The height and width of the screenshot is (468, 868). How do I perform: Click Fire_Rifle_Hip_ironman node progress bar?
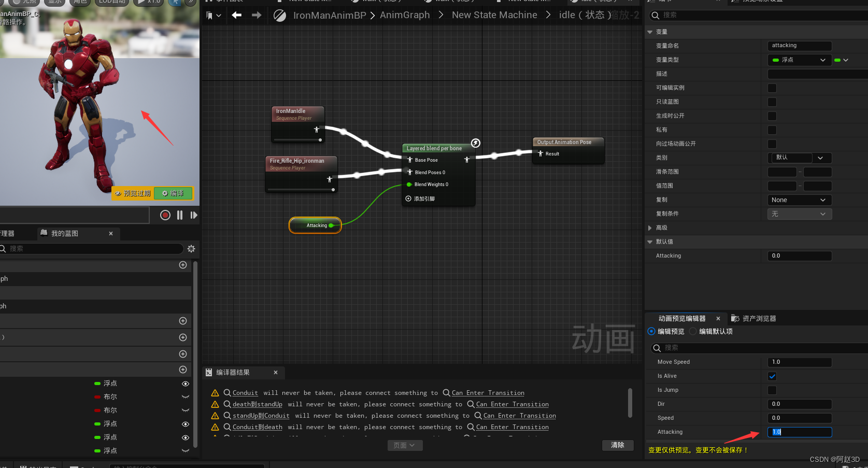click(301, 190)
